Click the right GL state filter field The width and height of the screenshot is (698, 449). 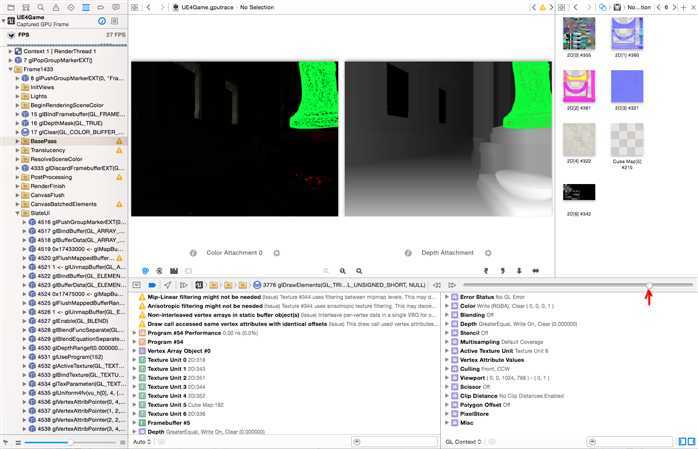point(629,442)
